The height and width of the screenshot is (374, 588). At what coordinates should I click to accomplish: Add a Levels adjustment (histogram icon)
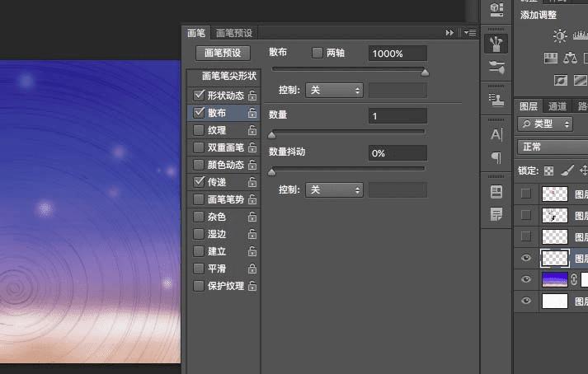pyautogui.click(x=581, y=36)
